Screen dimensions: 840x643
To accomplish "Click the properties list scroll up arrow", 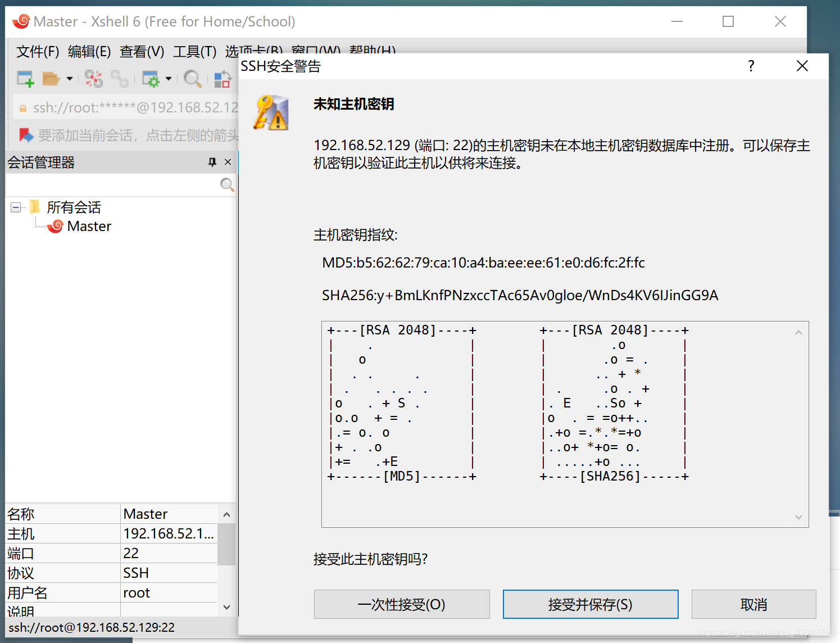I will pos(226,515).
